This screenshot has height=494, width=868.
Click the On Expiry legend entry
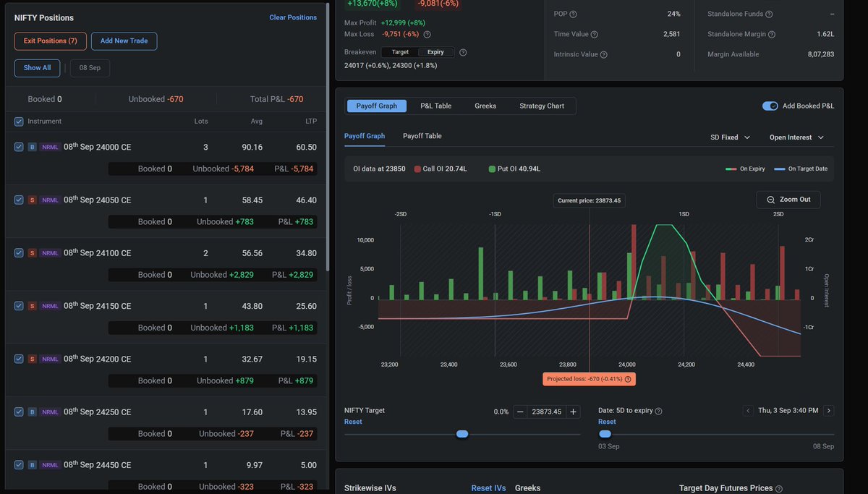(745, 169)
